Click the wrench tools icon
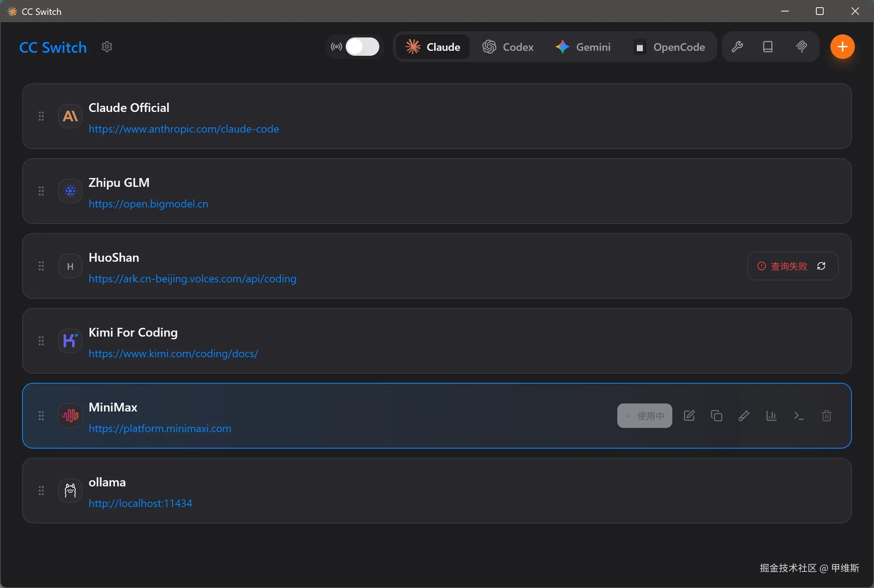874x588 pixels. pyautogui.click(x=737, y=47)
